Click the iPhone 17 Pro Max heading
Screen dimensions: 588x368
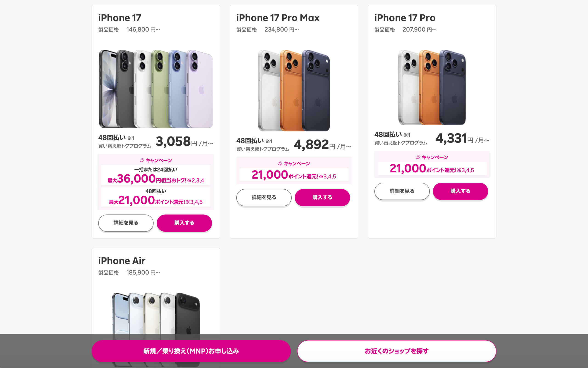[278, 18]
